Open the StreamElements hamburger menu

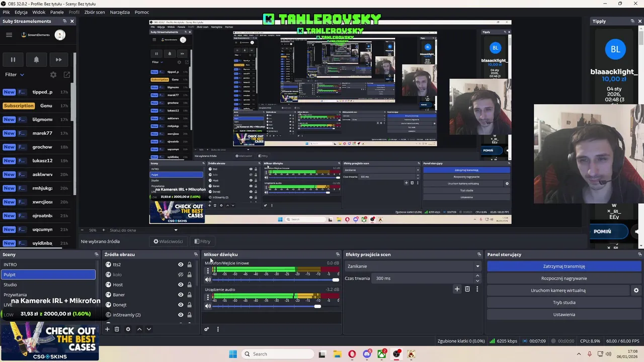(x=9, y=35)
